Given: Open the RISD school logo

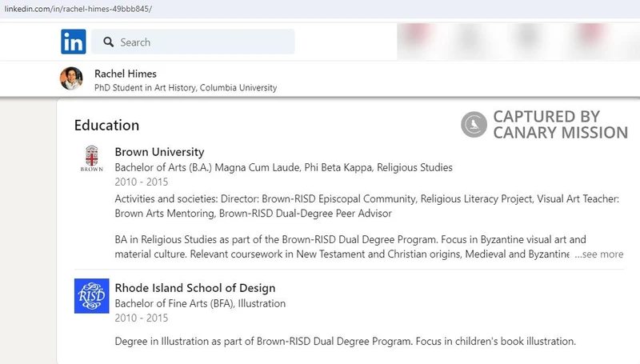Looking at the screenshot, I should click(x=91, y=296).
